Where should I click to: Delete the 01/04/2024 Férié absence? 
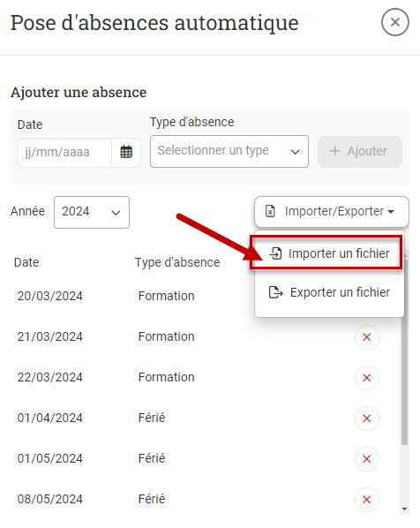(x=367, y=419)
